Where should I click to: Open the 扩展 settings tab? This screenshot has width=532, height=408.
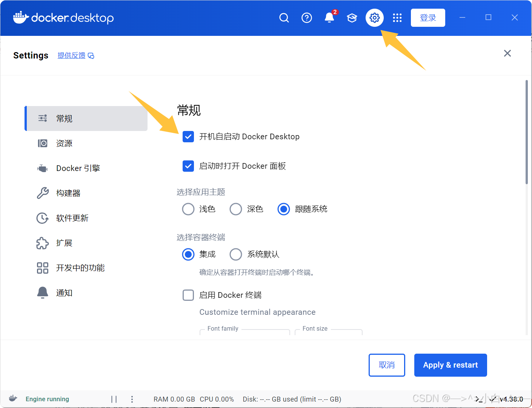click(x=86, y=243)
